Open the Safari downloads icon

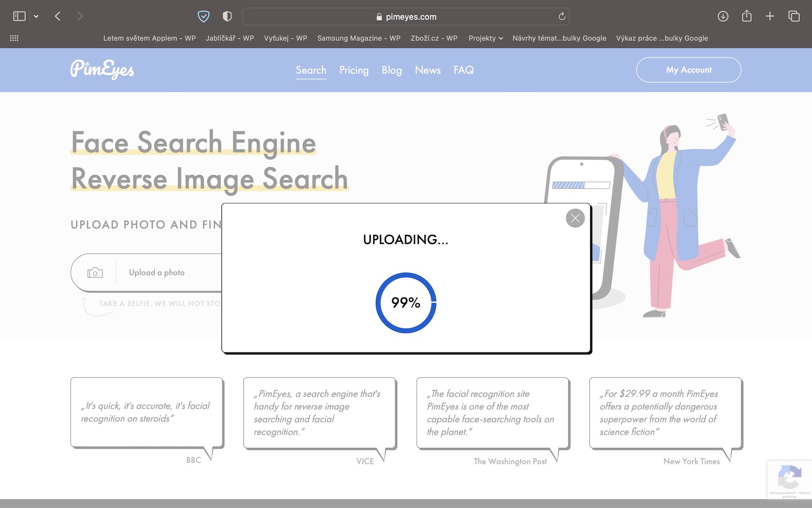point(723,16)
